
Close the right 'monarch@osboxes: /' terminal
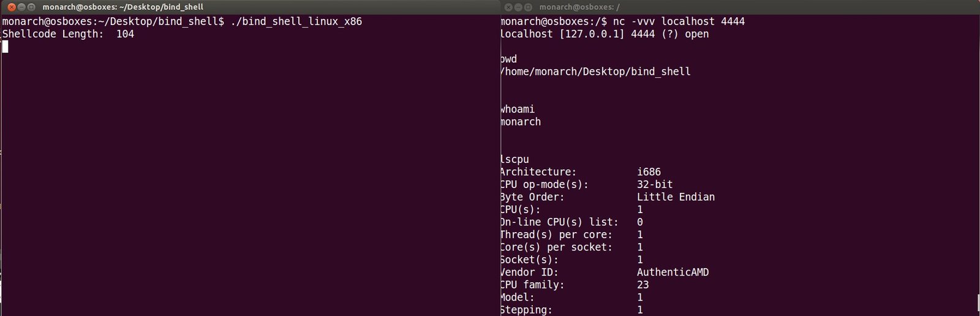[x=508, y=7]
